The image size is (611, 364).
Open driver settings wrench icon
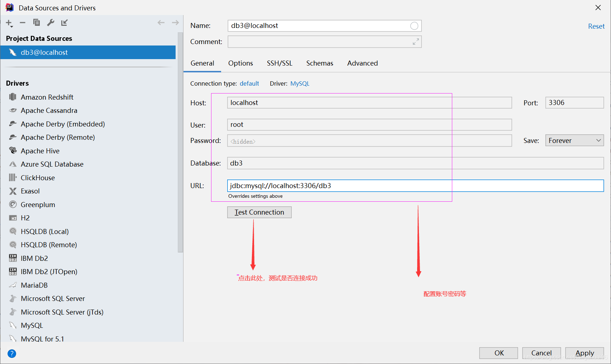51,23
